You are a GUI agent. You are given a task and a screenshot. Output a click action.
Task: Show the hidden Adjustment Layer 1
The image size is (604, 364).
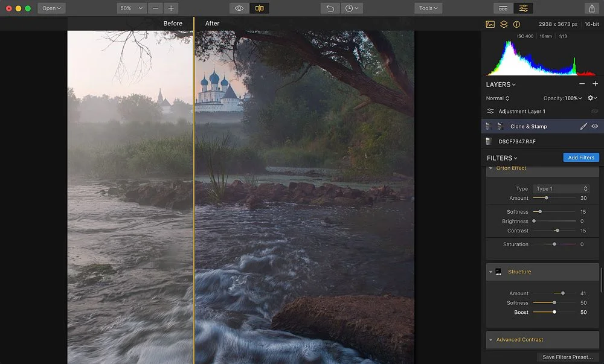(594, 111)
